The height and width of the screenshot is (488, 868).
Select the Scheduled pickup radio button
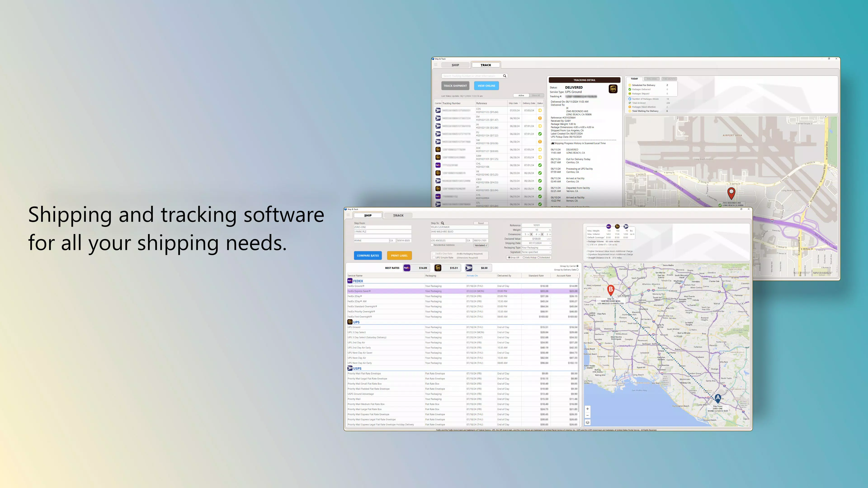coord(538,257)
